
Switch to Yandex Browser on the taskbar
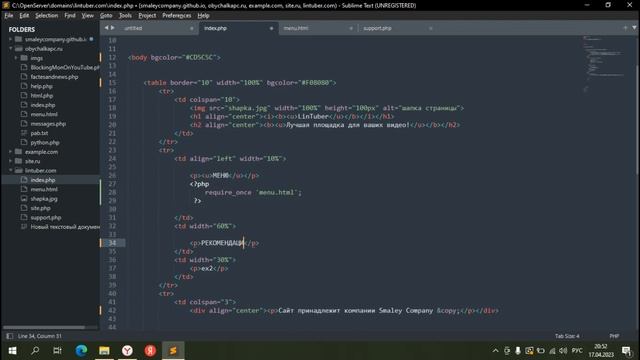click(127, 351)
